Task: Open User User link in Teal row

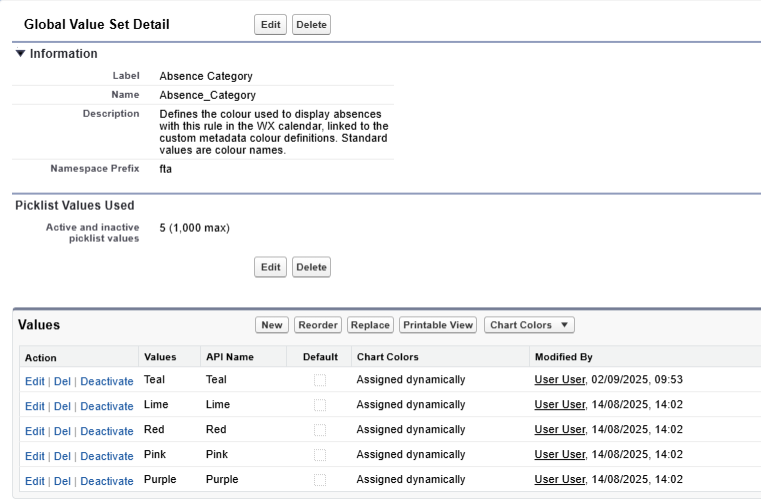Action: (559, 380)
